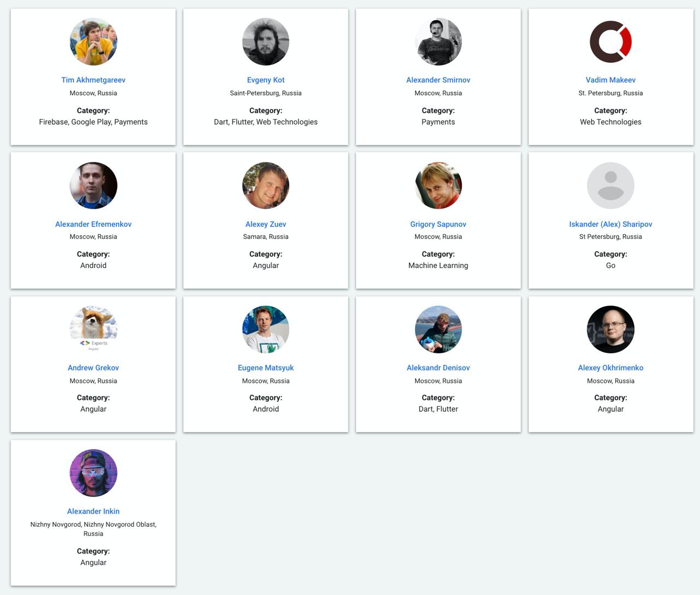Open Tim Akhmetgareev's profile photo
This screenshot has height=595, width=700.
[x=94, y=42]
